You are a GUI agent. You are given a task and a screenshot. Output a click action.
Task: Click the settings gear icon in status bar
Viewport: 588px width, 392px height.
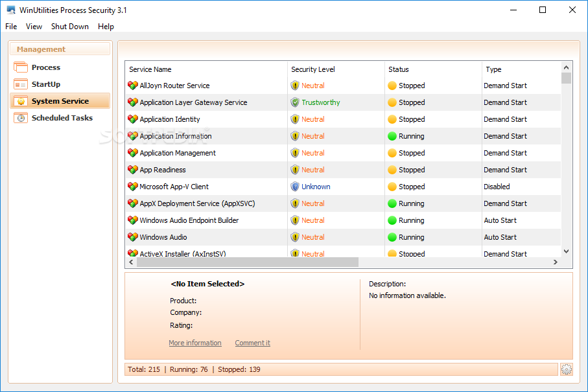tap(566, 369)
